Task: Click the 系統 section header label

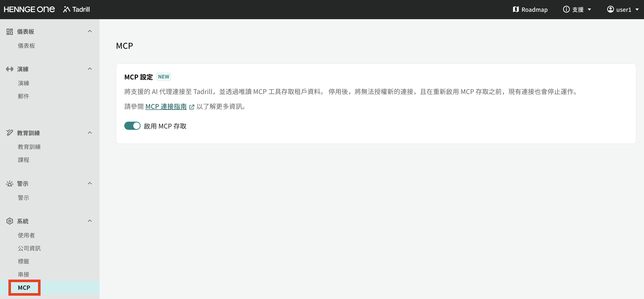Action: [23, 221]
